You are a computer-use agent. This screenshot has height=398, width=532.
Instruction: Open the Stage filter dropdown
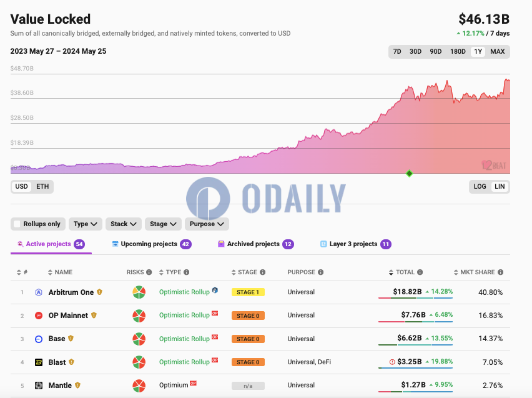pos(163,224)
